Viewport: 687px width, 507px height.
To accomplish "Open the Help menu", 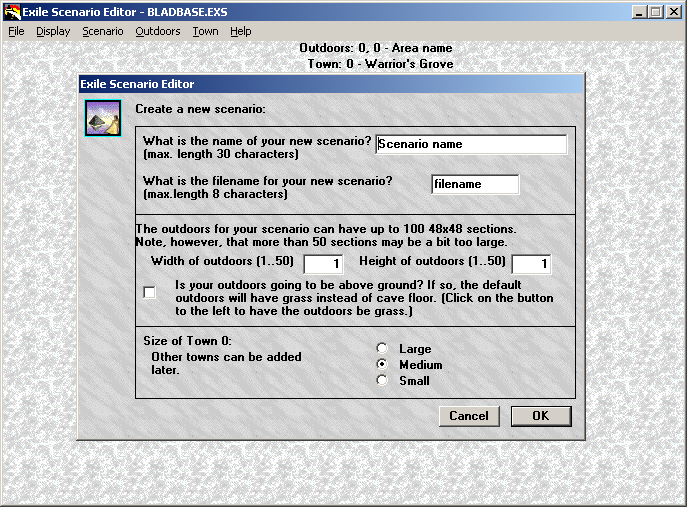I will click(x=240, y=31).
